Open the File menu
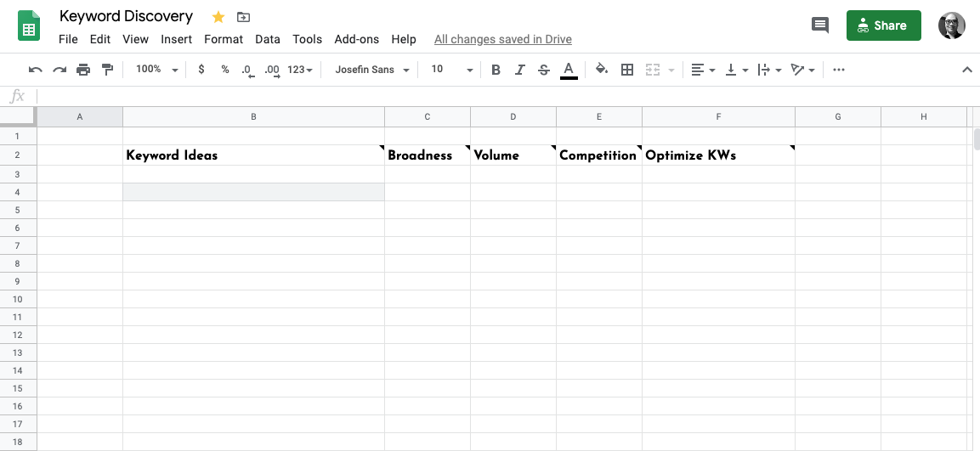Image resolution: width=980 pixels, height=451 pixels. pos(68,39)
